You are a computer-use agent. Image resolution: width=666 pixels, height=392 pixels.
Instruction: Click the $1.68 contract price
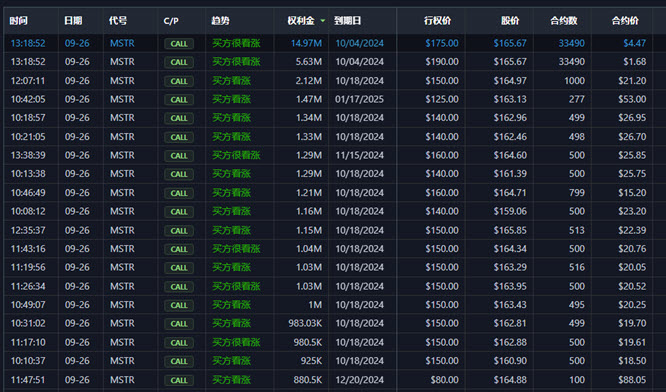635,62
